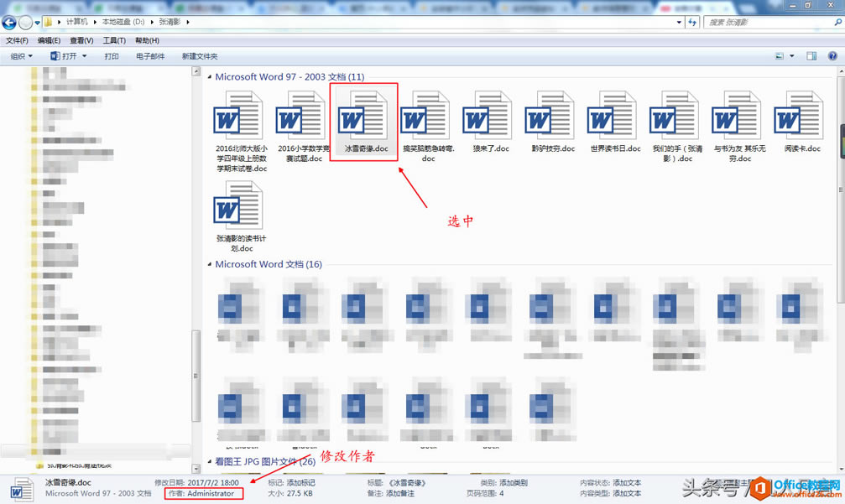The height and width of the screenshot is (504, 845).
Task: Select the 2016小学数学竞赛试题.doc file
Action: click(x=304, y=127)
